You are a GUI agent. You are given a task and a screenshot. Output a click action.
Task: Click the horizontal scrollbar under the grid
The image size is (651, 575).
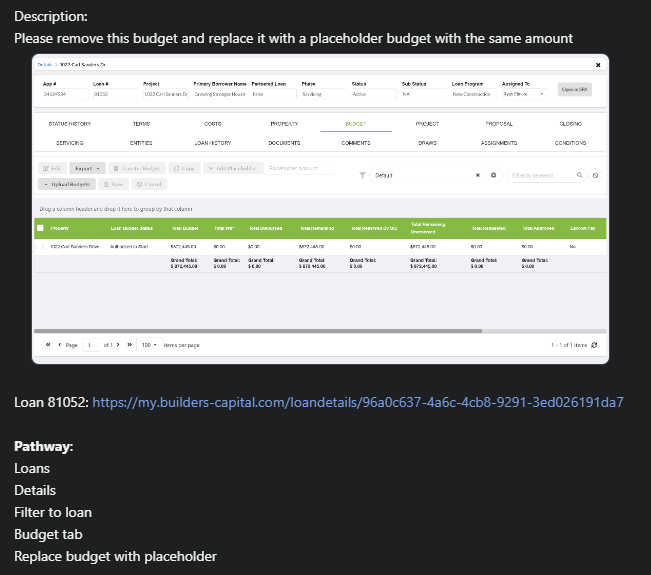click(x=258, y=331)
